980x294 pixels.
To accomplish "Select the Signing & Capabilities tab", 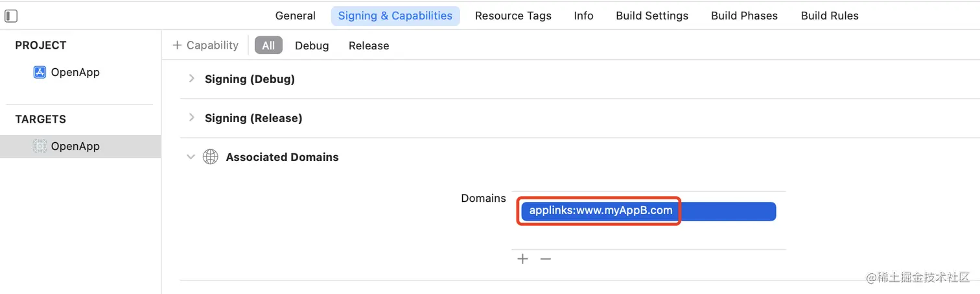I will [x=395, y=16].
